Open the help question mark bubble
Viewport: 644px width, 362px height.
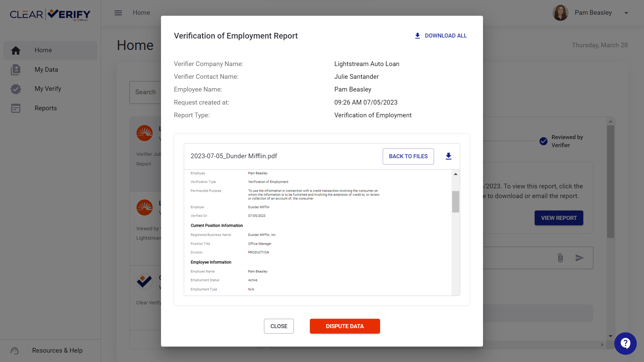[625, 343]
